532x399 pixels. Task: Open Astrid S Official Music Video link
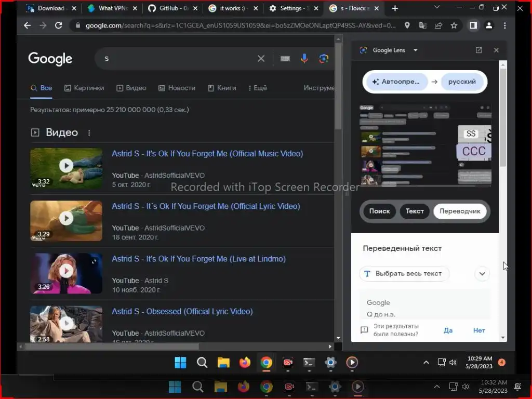(207, 154)
